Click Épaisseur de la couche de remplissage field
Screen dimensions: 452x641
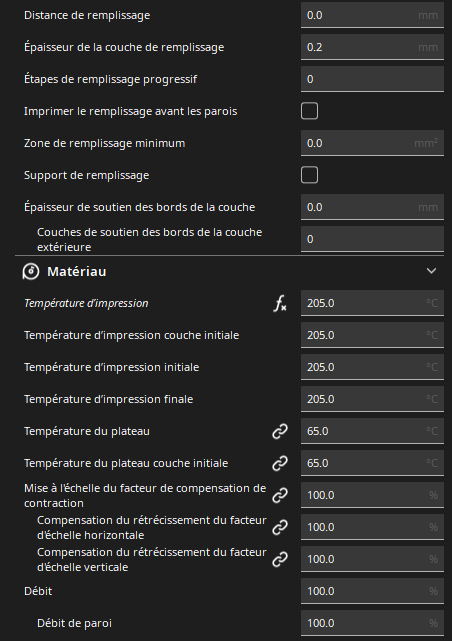pos(372,47)
